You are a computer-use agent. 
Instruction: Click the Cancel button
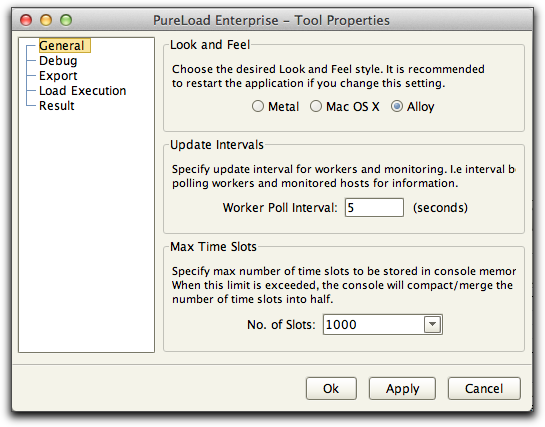click(484, 388)
